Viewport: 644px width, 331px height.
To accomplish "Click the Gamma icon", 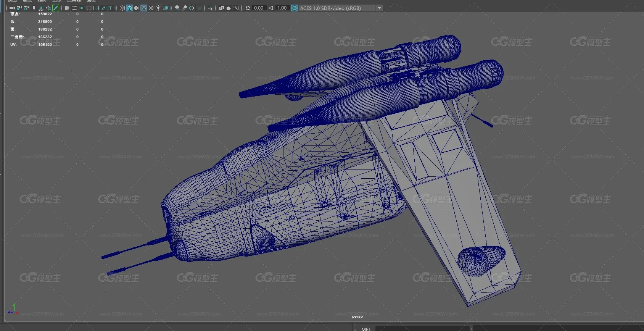I will [x=271, y=8].
